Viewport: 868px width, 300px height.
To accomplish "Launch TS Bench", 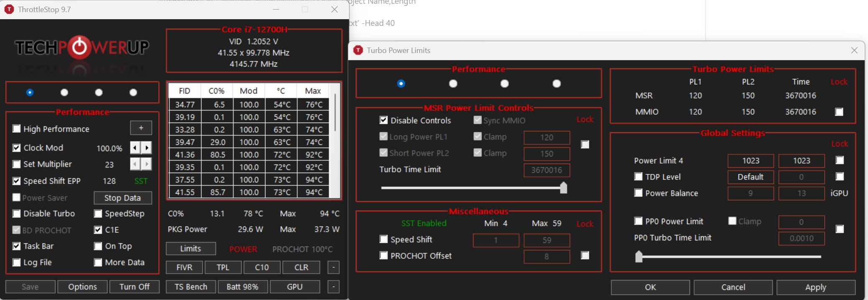I will pyautogui.click(x=191, y=287).
